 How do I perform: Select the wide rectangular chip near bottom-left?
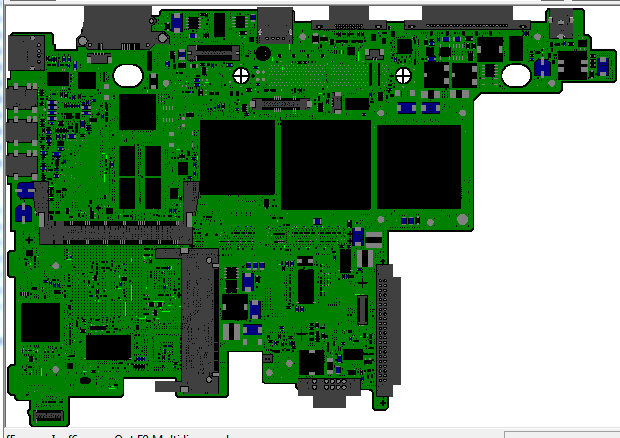coord(108,347)
